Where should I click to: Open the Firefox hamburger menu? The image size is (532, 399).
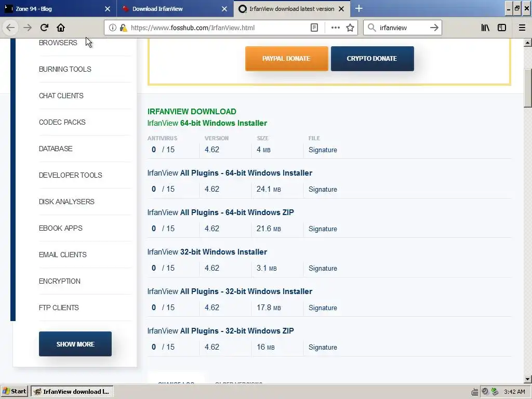tap(522, 28)
